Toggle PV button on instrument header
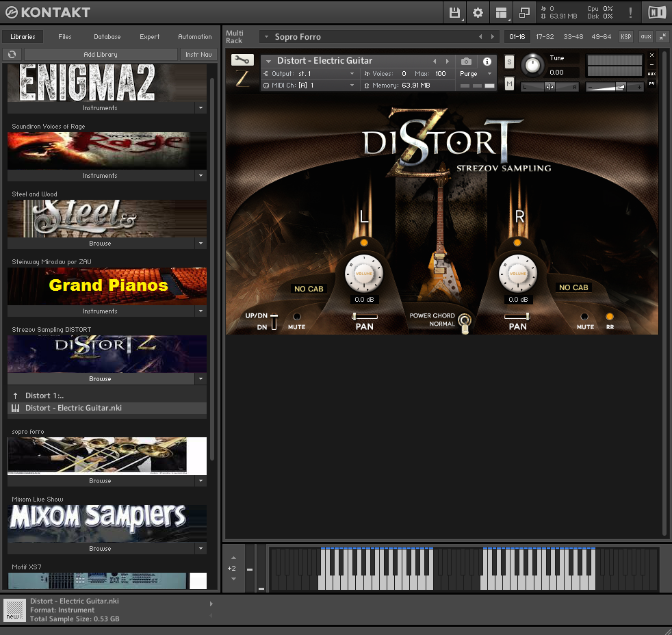Screen dimensions: 672x635 (652, 83)
